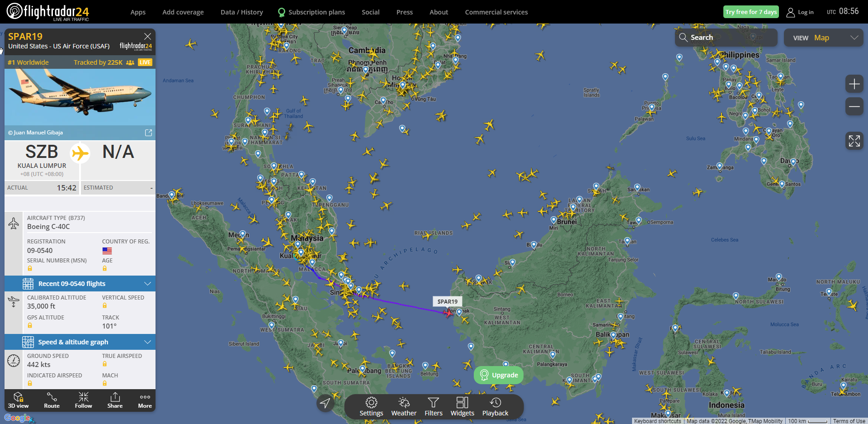
Task: Start flight Playback
Action: click(x=495, y=406)
